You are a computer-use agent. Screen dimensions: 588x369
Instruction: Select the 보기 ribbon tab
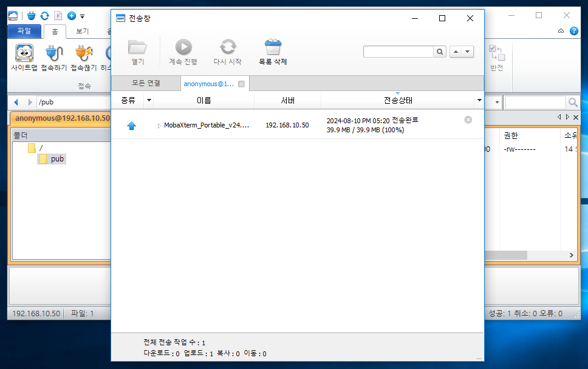pyautogui.click(x=83, y=31)
